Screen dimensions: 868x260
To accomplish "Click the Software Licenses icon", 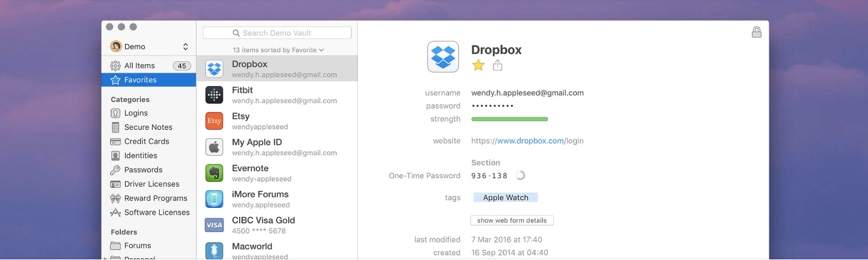I will pos(116,213).
